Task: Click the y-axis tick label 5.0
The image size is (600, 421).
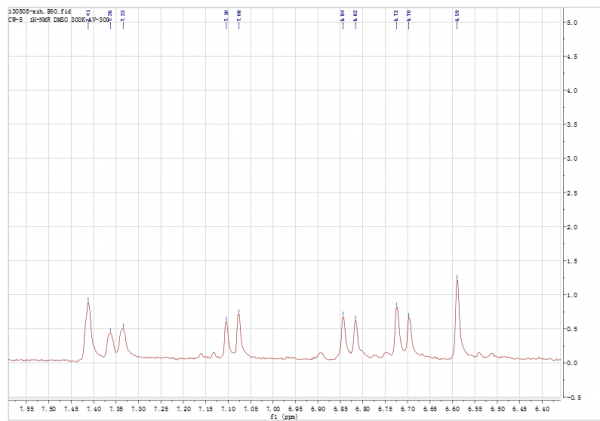Action: [x=572, y=23]
